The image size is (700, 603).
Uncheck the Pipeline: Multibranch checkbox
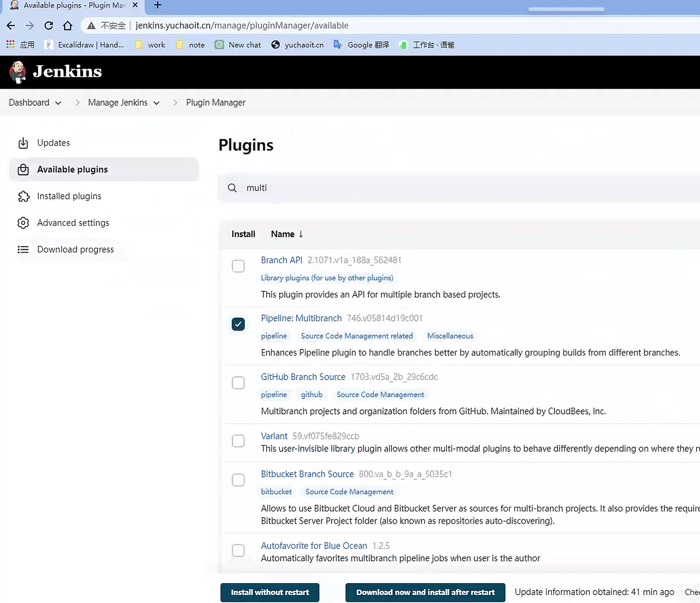coord(238,324)
